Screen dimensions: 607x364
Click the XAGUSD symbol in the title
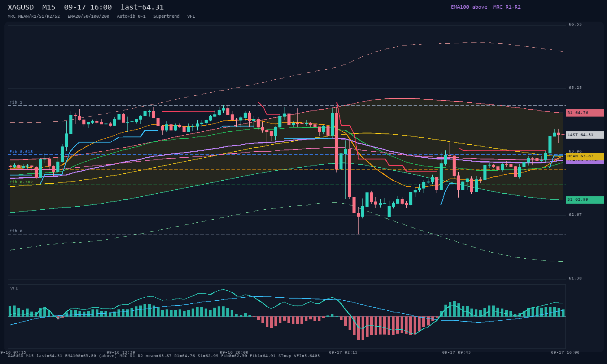[x=21, y=7]
